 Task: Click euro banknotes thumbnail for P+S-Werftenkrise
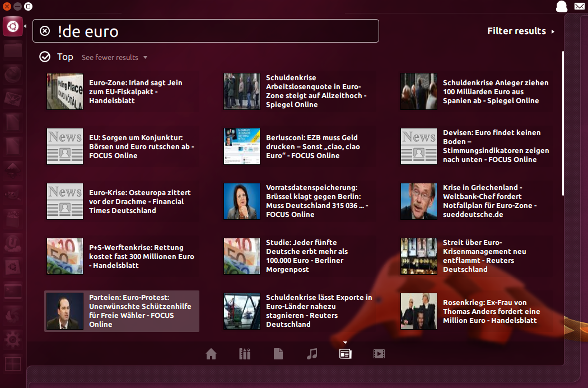click(x=65, y=256)
